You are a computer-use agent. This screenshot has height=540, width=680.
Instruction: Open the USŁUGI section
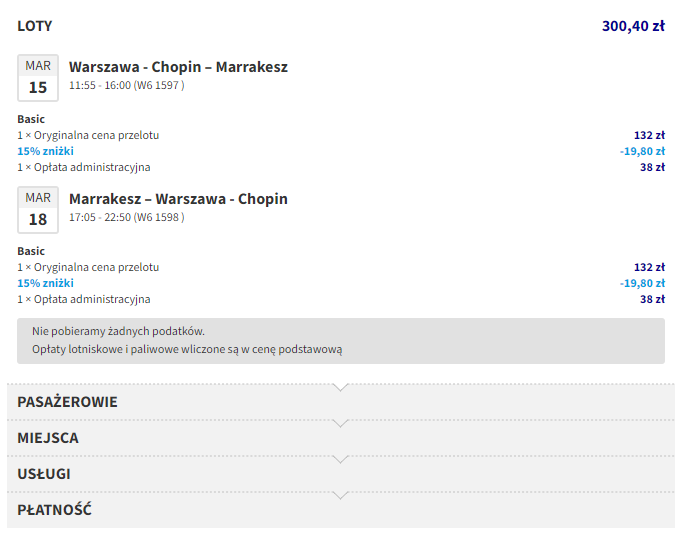(44, 474)
